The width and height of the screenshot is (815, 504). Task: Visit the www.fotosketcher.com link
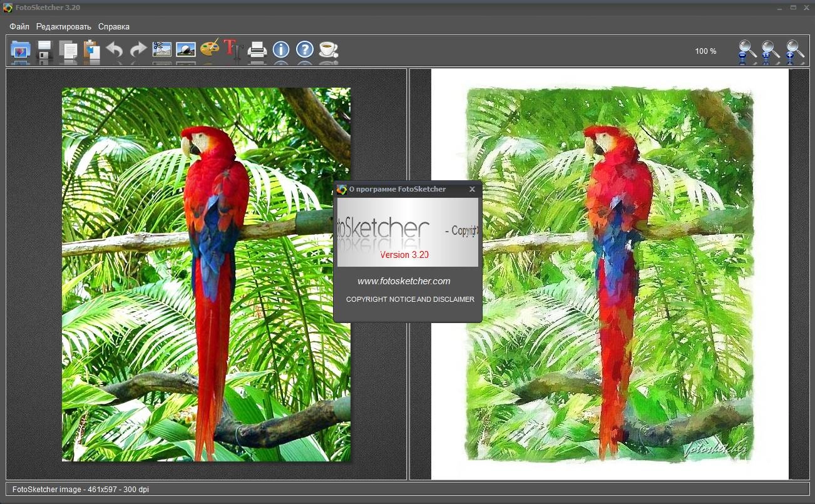coord(404,281)
